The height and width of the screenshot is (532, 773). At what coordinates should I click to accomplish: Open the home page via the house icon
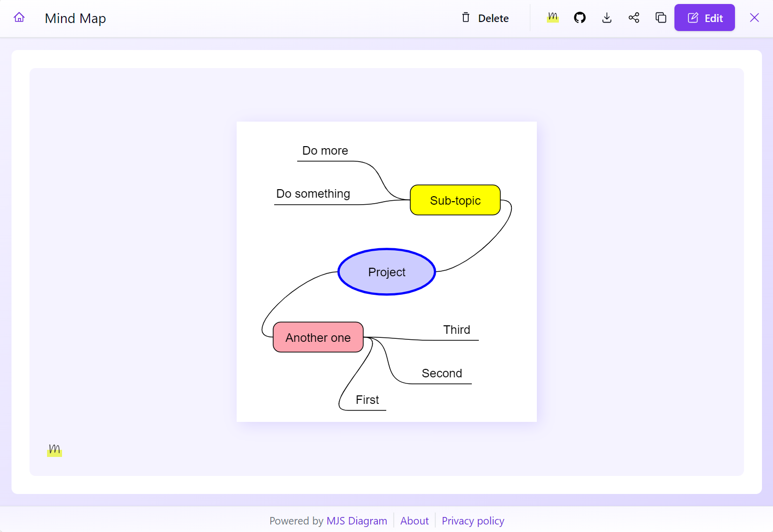click(19, 17)
